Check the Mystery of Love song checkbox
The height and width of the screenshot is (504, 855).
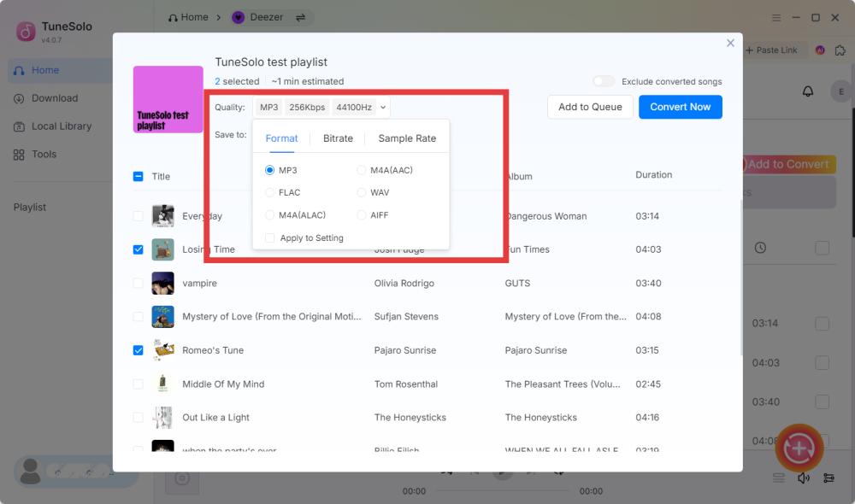point(138,317)
